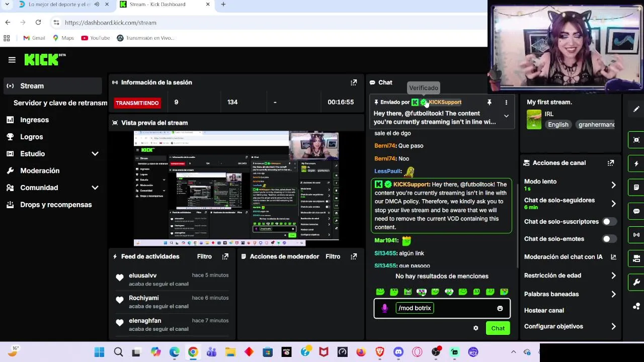The image size is (644, 362).
Task: Reload the browser page
Action: point(38,23)
